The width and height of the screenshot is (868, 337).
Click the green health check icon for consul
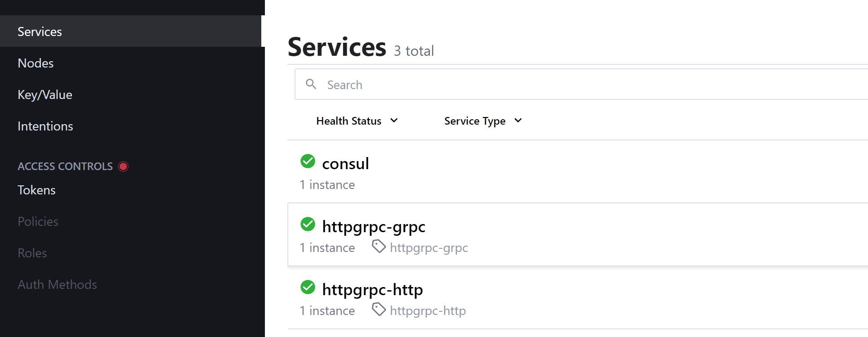[x=308, y=161]
